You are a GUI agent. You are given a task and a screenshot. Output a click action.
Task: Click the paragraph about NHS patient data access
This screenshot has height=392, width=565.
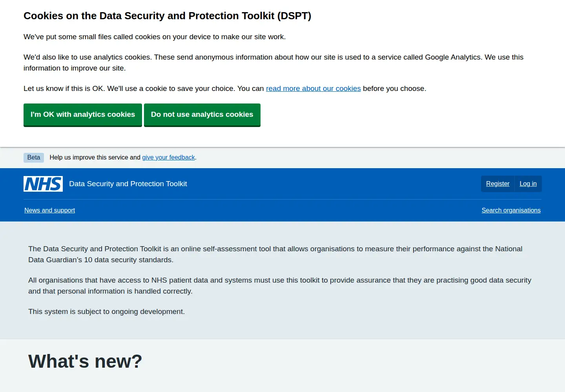coord(280,286)
